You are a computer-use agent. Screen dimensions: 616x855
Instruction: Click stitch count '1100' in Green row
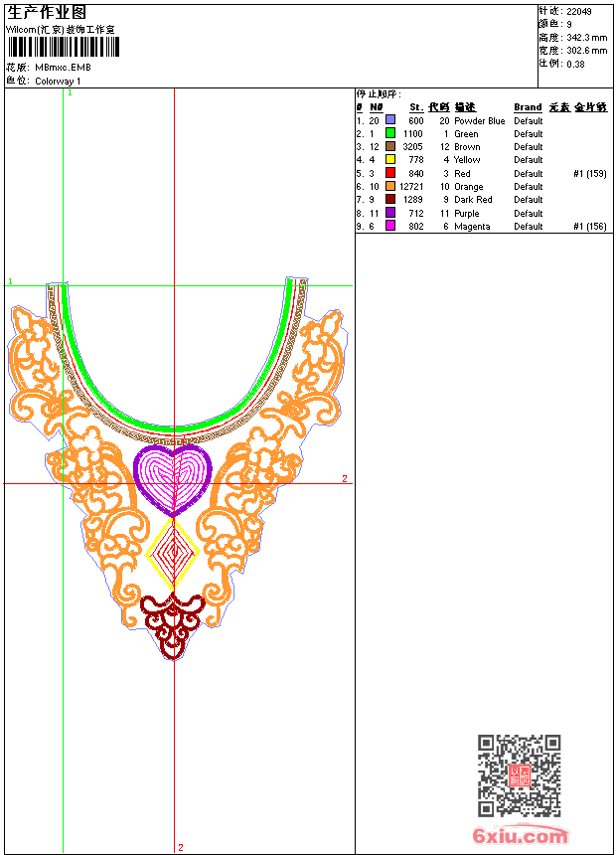coord(412,133)
